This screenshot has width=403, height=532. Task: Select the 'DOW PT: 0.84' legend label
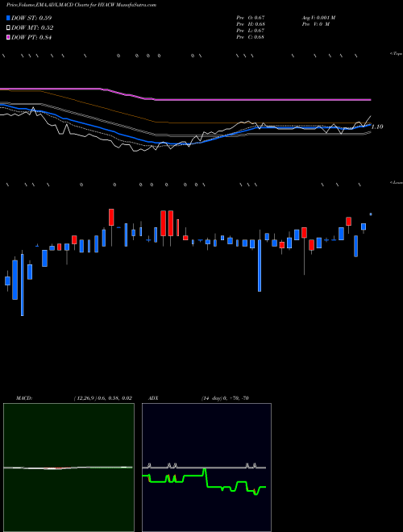[31, 37]
